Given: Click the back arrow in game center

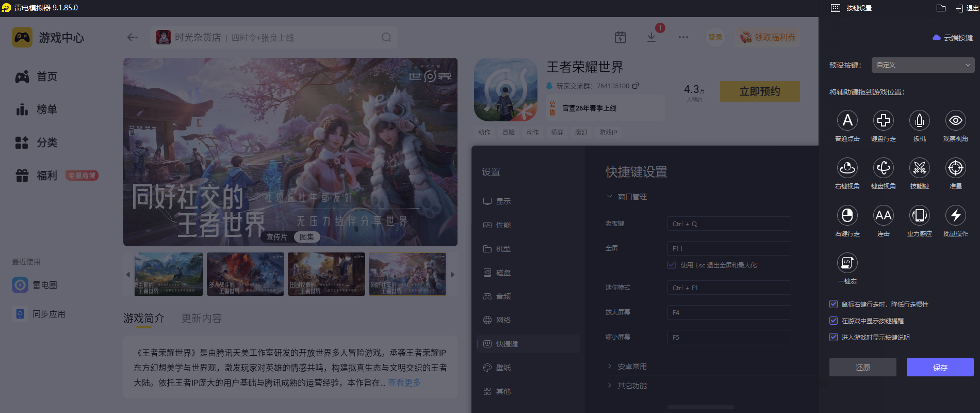Looking at the screenshot, I should (x=133, y=37).
